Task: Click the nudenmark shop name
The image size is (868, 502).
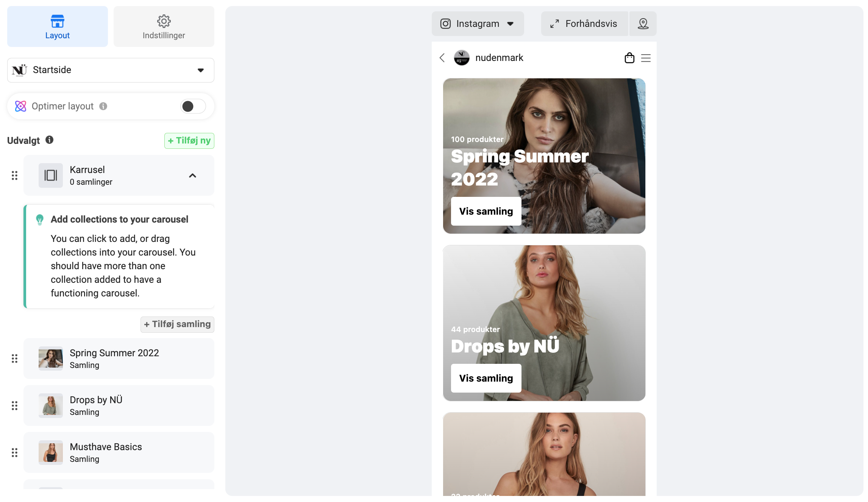Action: click(x=499, y=58)
